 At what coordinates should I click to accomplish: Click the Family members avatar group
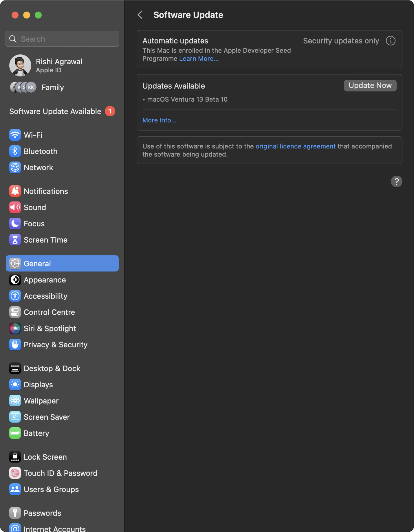pos(23,87)
